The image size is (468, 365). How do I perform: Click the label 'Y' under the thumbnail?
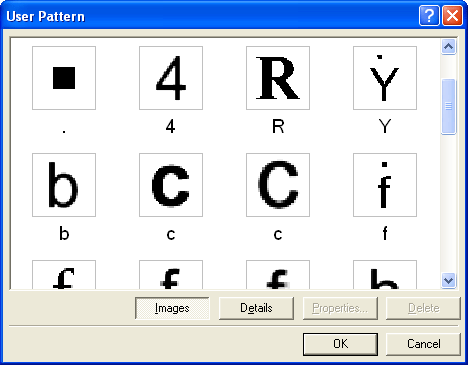385,127
